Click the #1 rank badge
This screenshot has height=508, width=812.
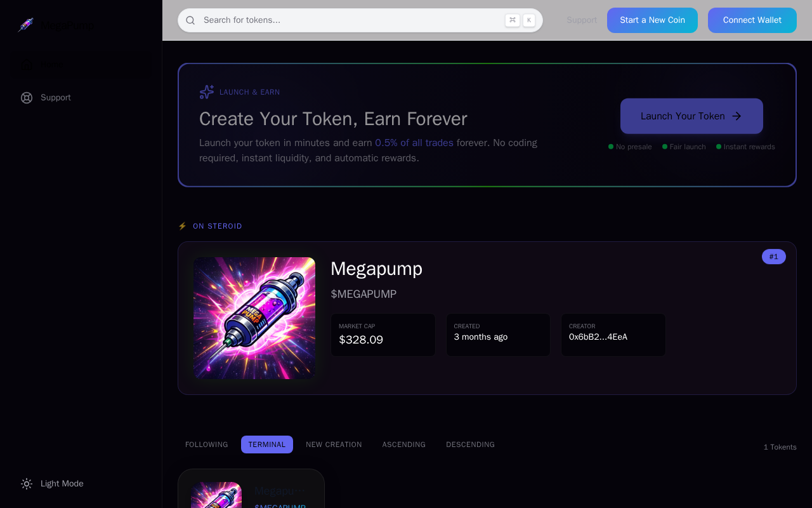pyautogui.click(x=774, y=257)
